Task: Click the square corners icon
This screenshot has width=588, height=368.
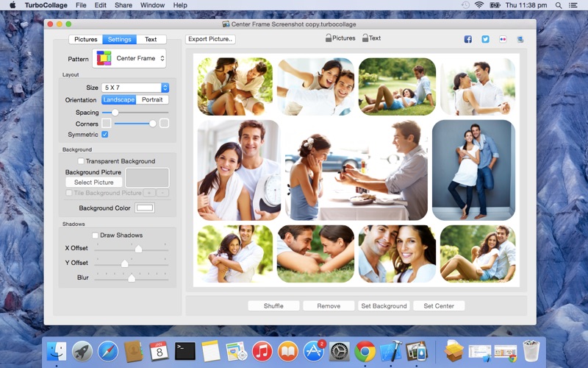Action: [x=107, y=124]
